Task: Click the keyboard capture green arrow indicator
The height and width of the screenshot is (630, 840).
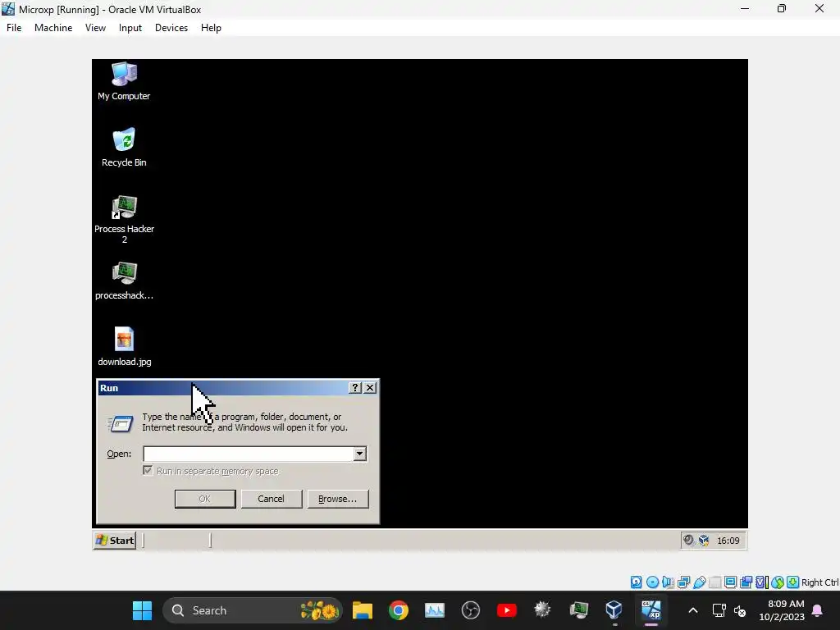Action: coord(793,582)
